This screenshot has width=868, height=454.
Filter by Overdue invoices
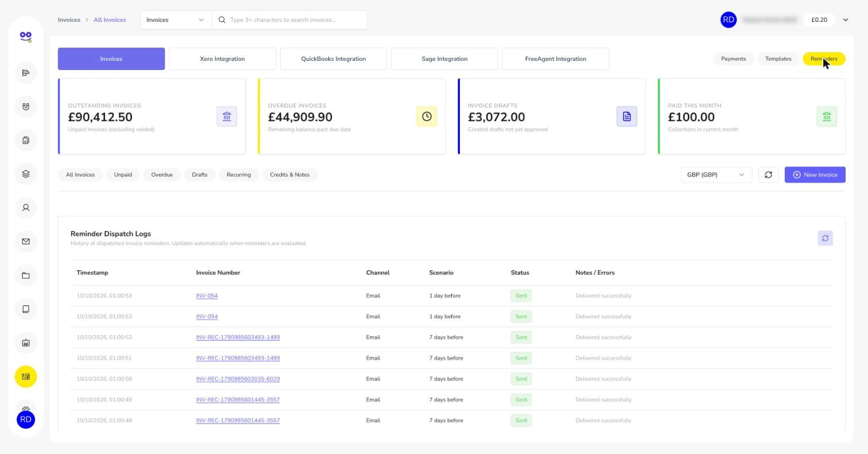coord(162,174)
